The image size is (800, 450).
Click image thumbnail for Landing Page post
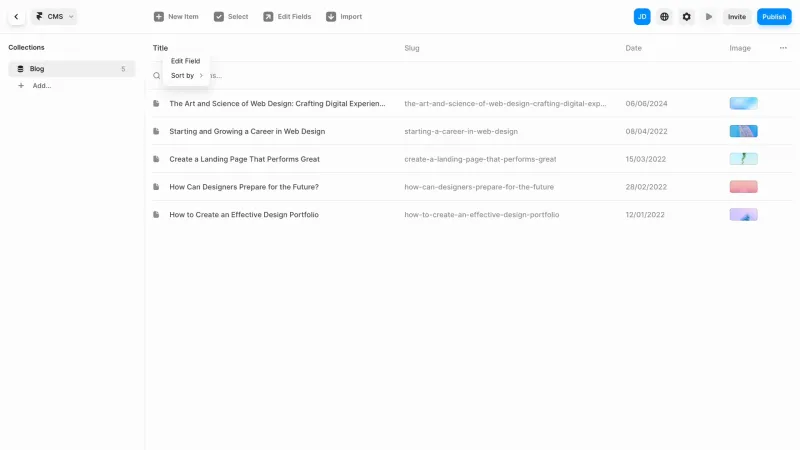point(743,159)
